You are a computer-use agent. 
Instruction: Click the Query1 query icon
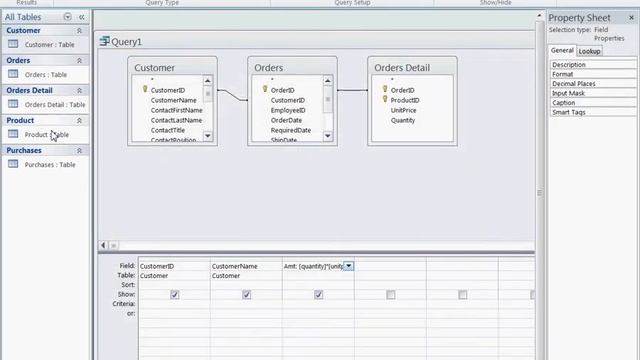click(104, 41)
